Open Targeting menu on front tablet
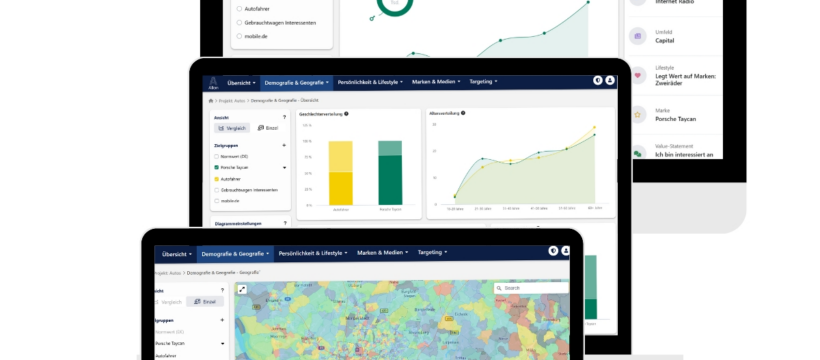This screenshot has height=360, width=820. click(x=432, y=252)
